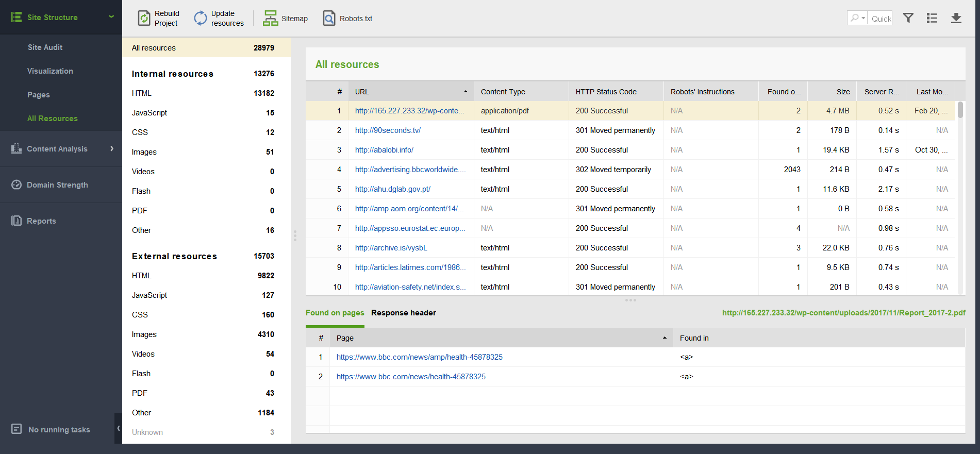Click the Rebuild Project icon
980x454 pixels.
click(144, 19)
